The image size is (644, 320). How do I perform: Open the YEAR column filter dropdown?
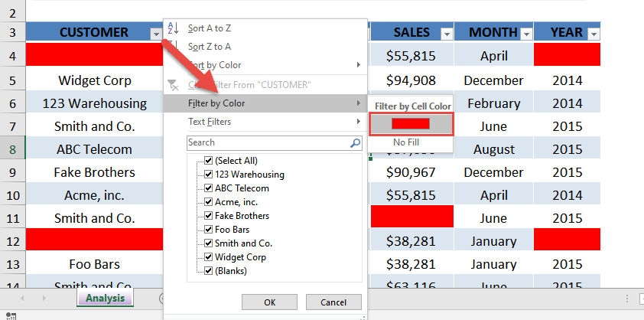pyautogui.click(x=594, y=34)
